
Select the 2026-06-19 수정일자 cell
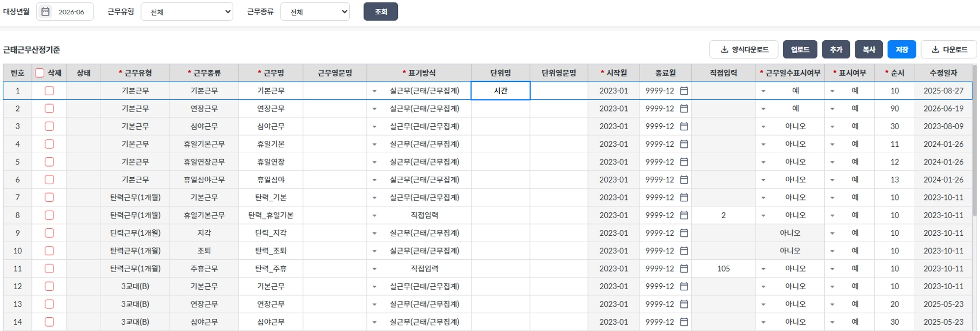click(943, 109)
